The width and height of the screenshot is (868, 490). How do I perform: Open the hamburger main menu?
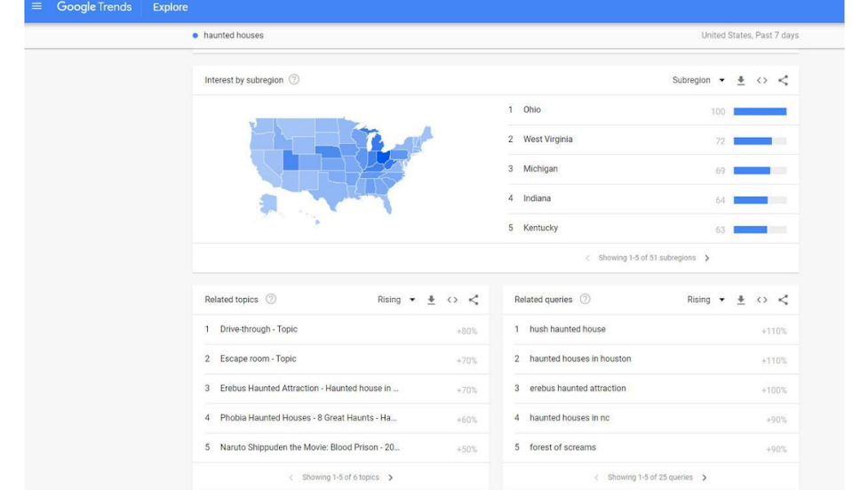(36, 7)
